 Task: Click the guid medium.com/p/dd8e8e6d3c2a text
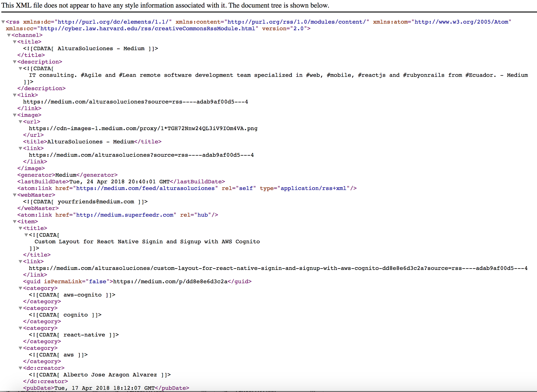pos(170,281)
